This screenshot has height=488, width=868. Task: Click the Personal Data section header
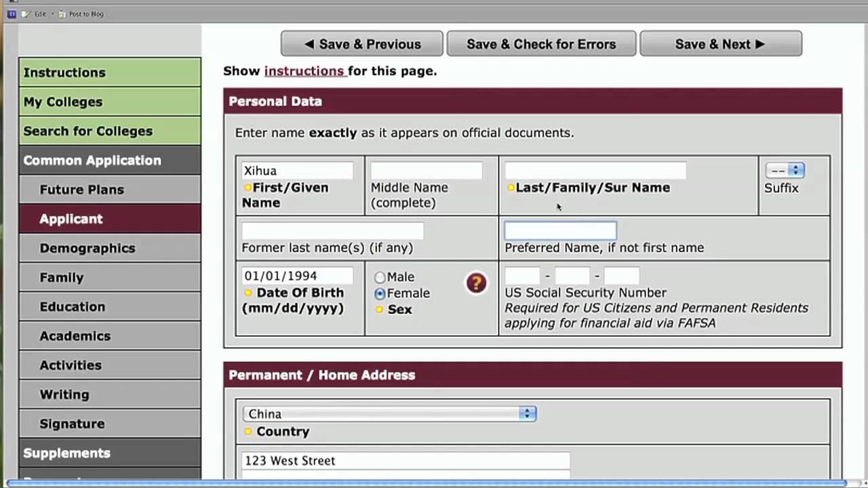tap(533, 101)
